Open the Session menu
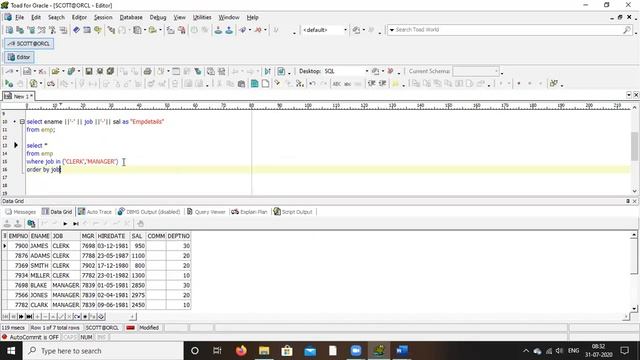This screenshot has height=360, width=640. pos(103,18)
